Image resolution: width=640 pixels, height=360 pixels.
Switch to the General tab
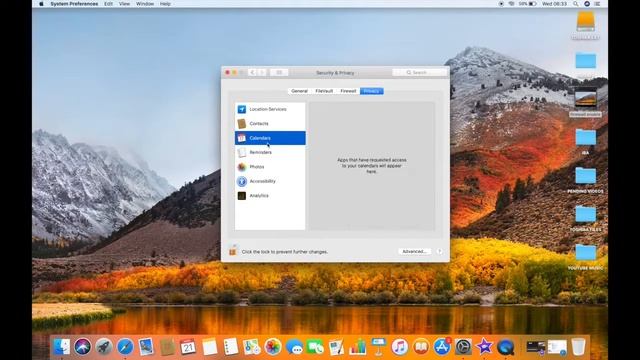point(300,91)
